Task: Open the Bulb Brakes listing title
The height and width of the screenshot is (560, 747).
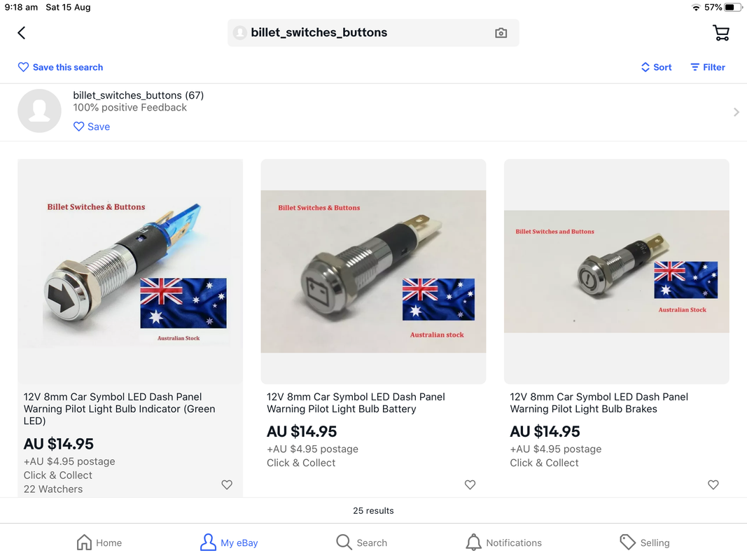Action: tap(599, 402)
